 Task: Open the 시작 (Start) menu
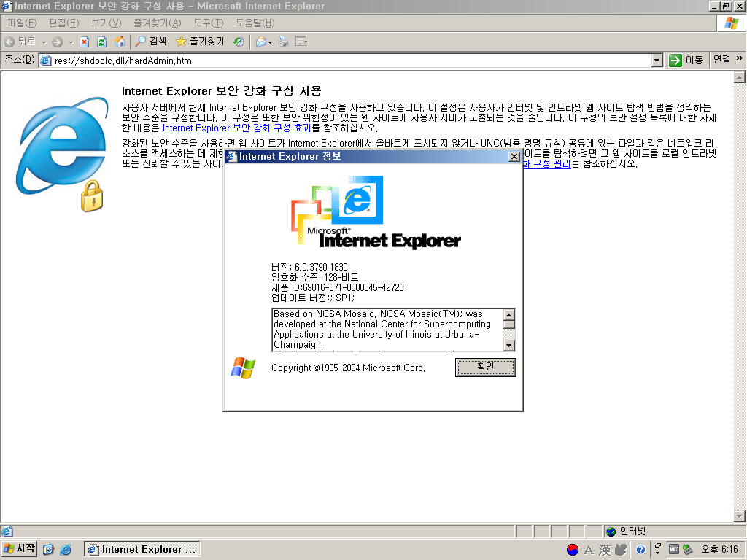point(19,549)
